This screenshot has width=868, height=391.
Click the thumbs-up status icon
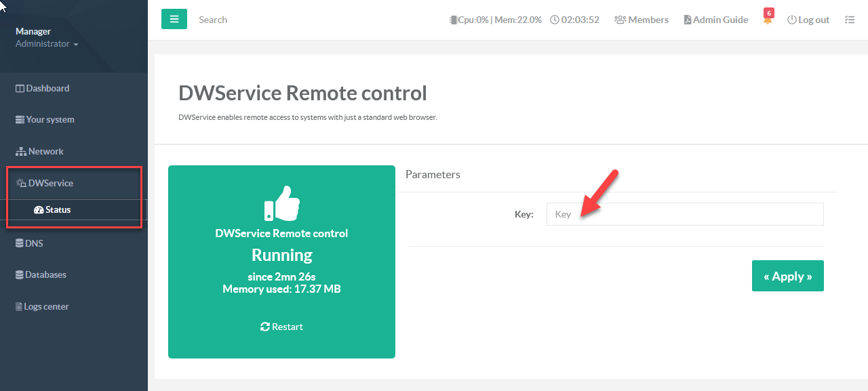[x=281, y=202]
